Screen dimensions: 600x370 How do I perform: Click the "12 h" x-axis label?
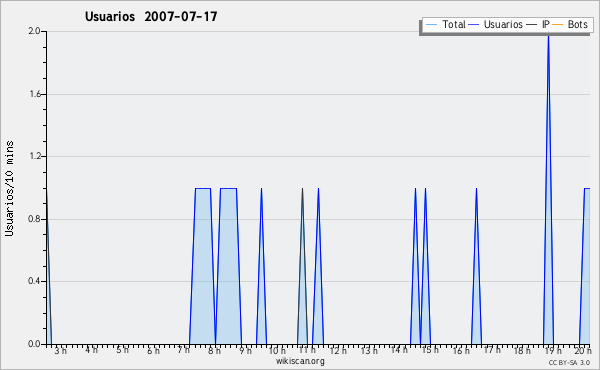338,350
